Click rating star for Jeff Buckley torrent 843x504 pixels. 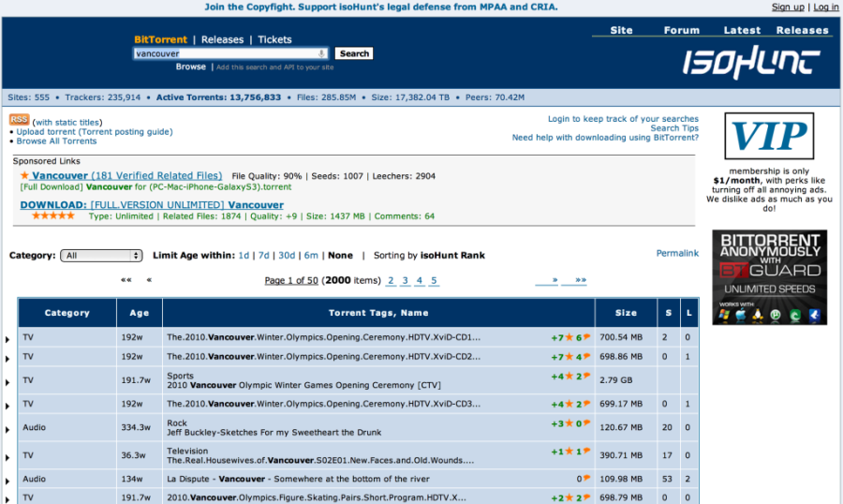569,423
